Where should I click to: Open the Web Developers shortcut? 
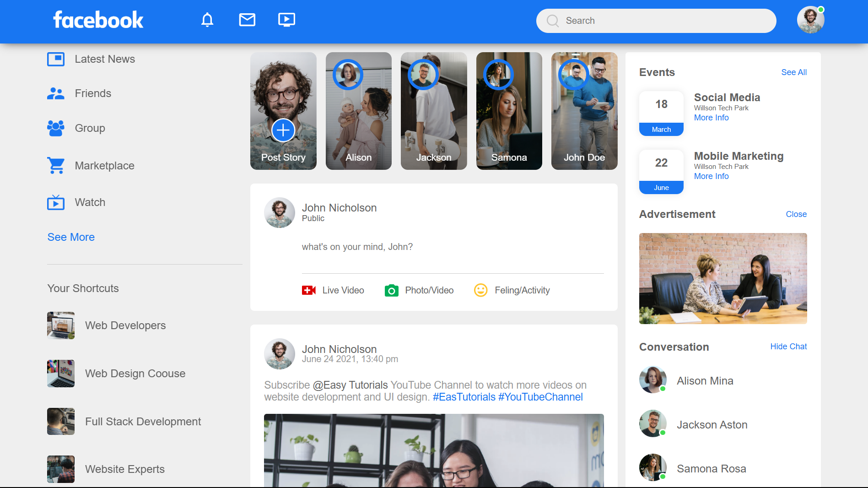pos(125,325)
